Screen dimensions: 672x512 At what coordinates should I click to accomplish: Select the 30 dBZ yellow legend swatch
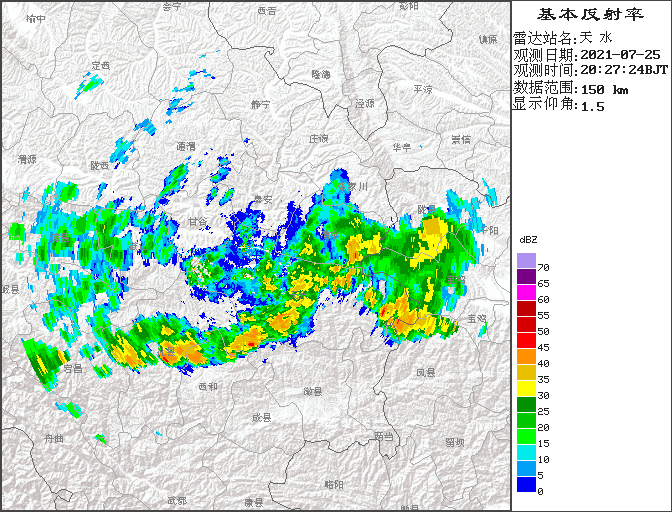point(526,389)
